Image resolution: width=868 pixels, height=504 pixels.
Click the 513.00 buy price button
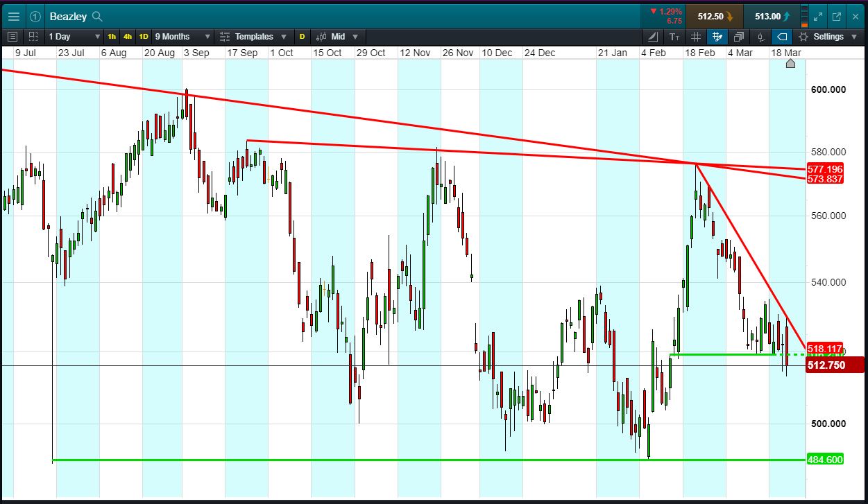(771, 16)
